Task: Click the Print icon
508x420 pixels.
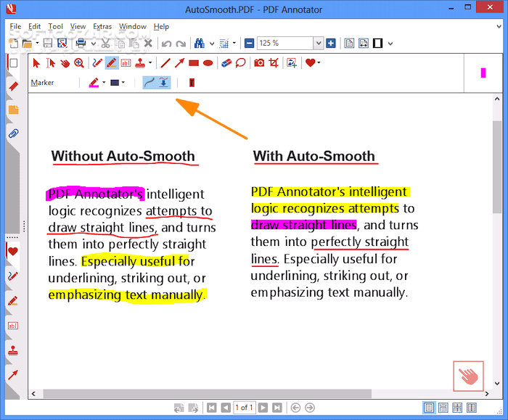Action: click(x=81, y=43)
